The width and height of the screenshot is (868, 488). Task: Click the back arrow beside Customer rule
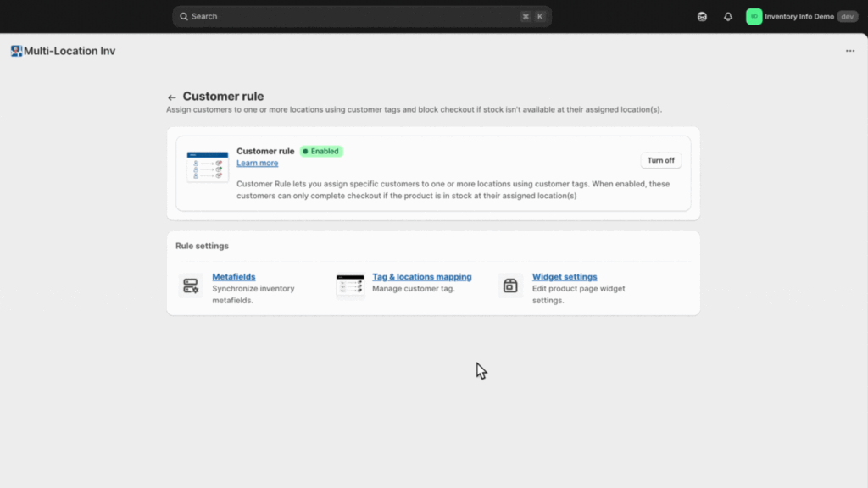(x=172, y=97)
